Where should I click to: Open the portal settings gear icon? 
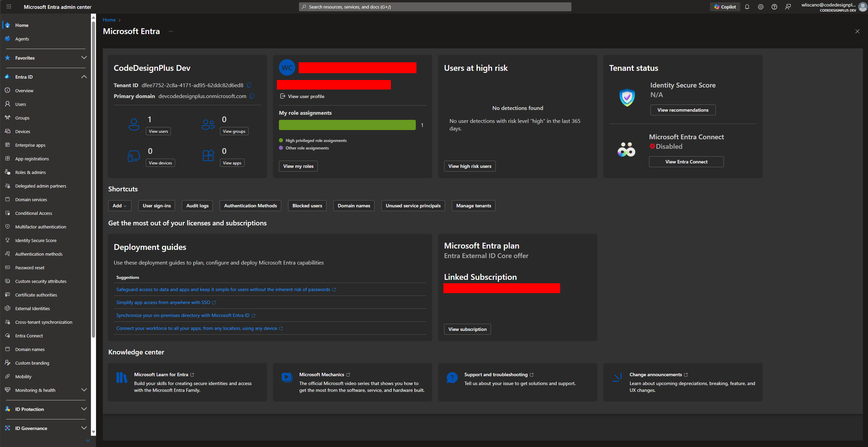pos(761,7)
